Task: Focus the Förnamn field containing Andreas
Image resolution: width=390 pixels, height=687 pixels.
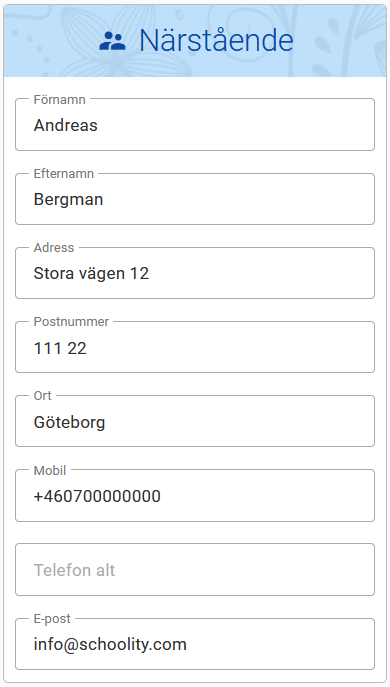Action: (195, 125)
